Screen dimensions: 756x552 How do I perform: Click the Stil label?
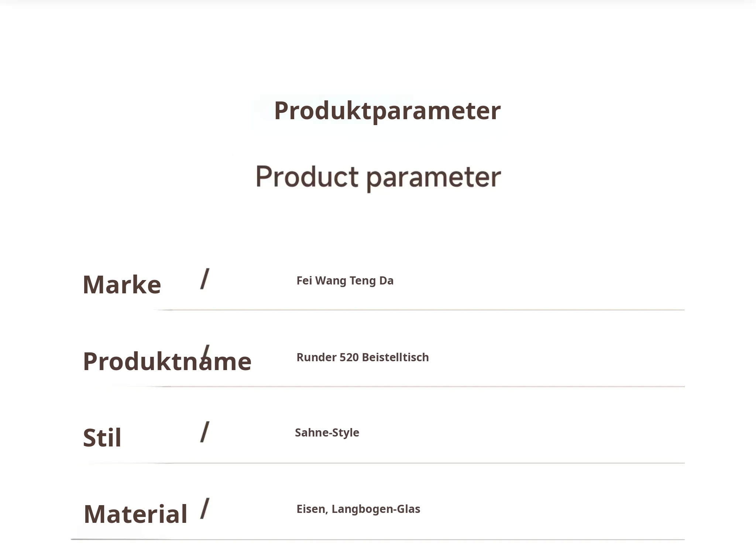pos(102,438)
